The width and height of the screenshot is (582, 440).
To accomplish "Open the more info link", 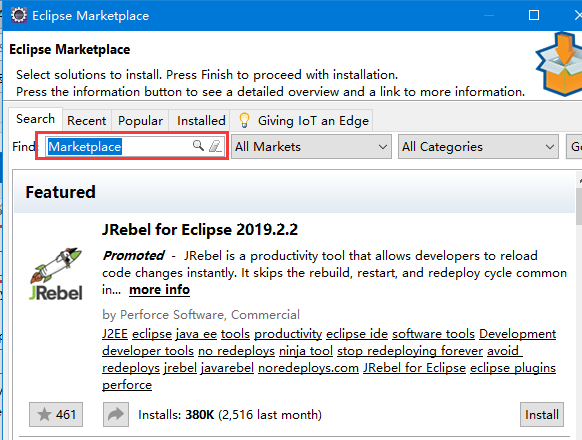I will pos(159,290).
